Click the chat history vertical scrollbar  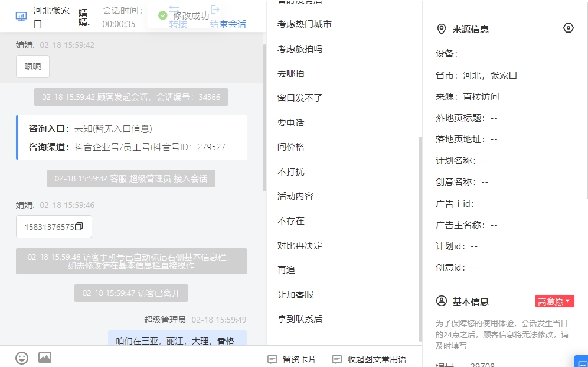(264, 118)
